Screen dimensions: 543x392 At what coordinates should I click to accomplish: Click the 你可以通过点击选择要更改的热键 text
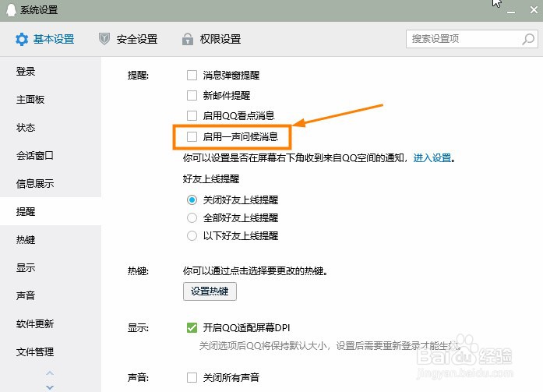[256, 270]
